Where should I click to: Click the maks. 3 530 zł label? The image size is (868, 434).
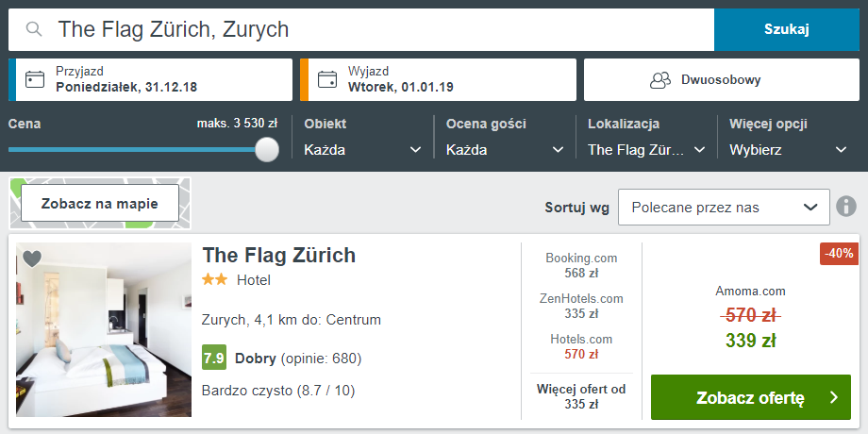click(x=237, y=124)
